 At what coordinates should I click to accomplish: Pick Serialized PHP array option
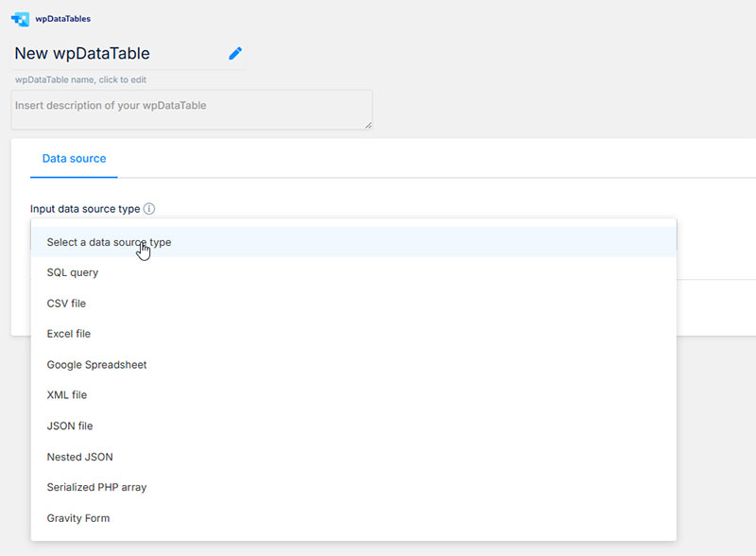353,488
